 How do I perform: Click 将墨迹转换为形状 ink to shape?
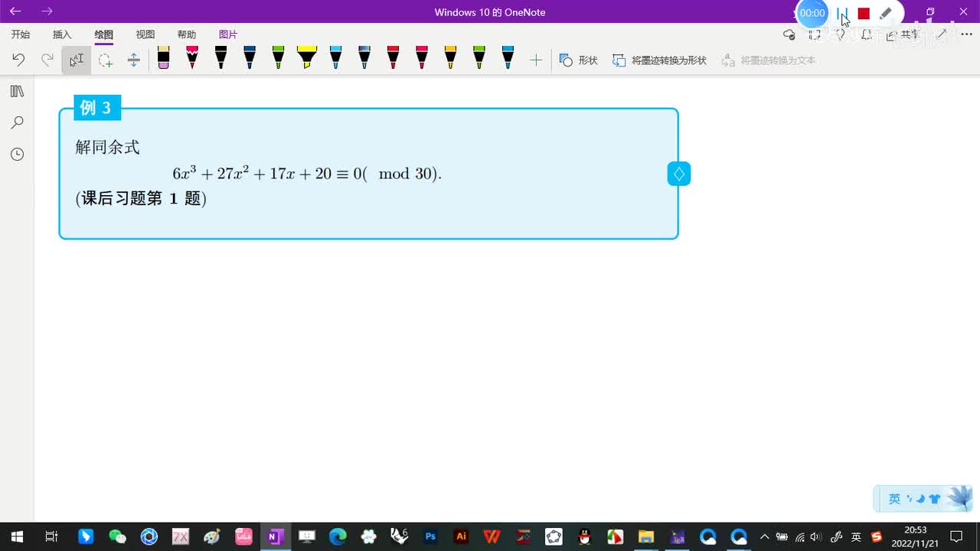pos(659,60)
